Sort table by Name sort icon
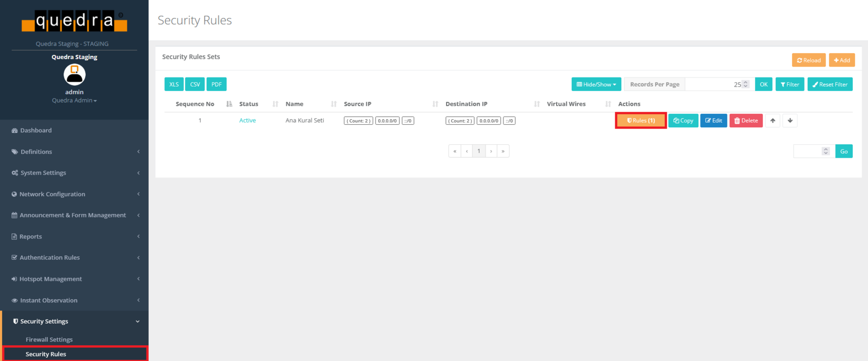This screenshot has height=361, width=868. pos(334,104)
